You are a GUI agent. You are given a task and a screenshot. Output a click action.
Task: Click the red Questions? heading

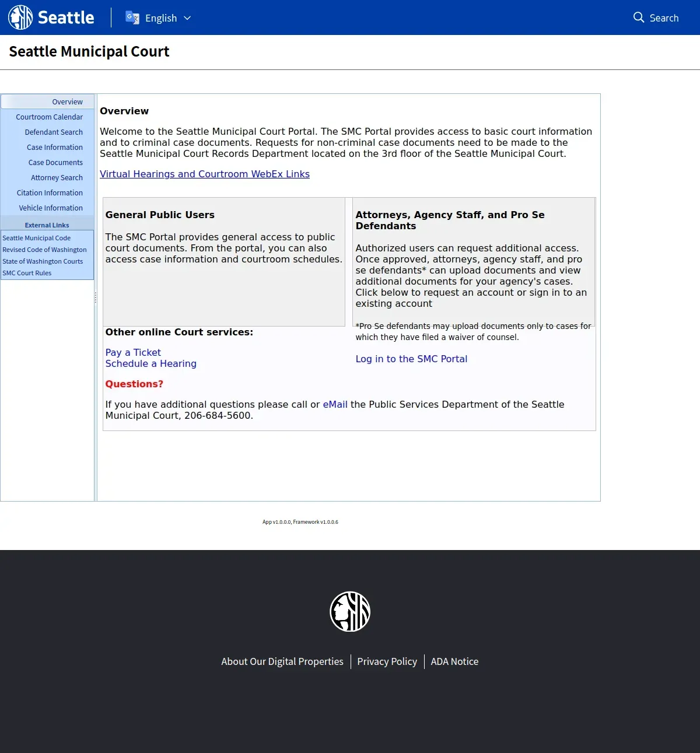(134, 384)
